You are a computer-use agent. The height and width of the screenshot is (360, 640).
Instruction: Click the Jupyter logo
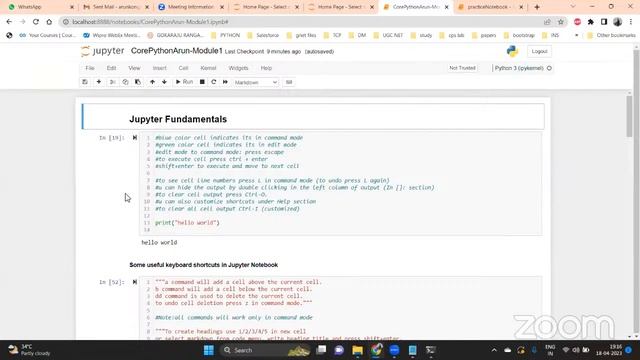tap(103, 51)
